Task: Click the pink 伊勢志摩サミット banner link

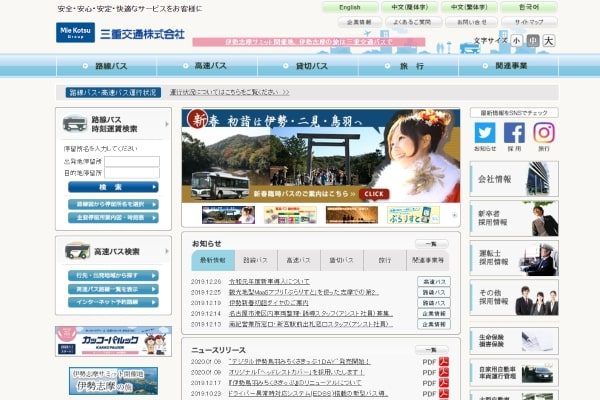Action: pyautogui.click(x=309, y=42)
